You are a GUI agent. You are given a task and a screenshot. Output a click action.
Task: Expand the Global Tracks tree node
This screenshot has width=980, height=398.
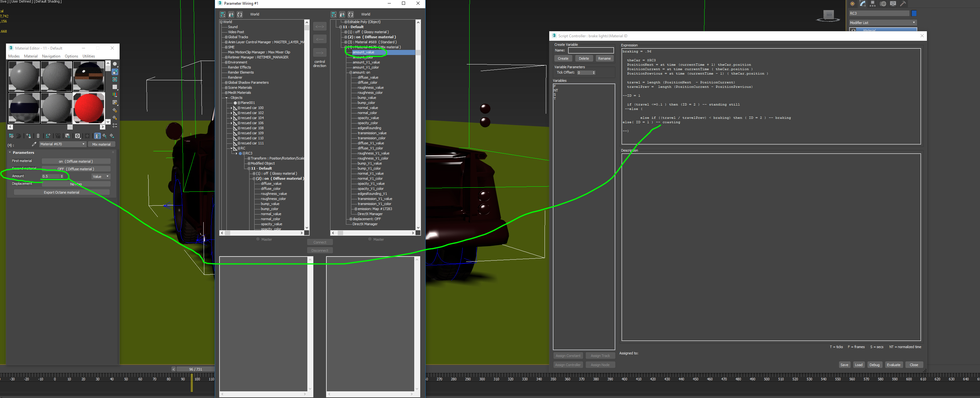tap(226, 37)
